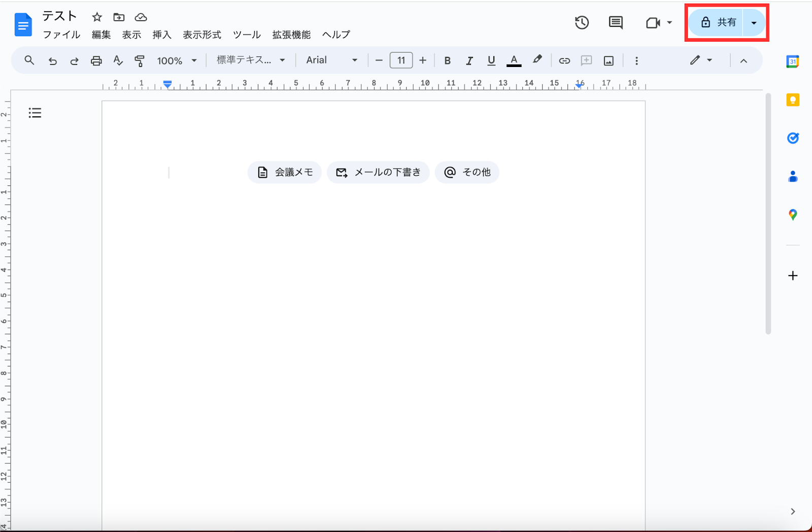Screen dimensions: 812x532
Task: Undo the last action
Action: click(53, 61)
